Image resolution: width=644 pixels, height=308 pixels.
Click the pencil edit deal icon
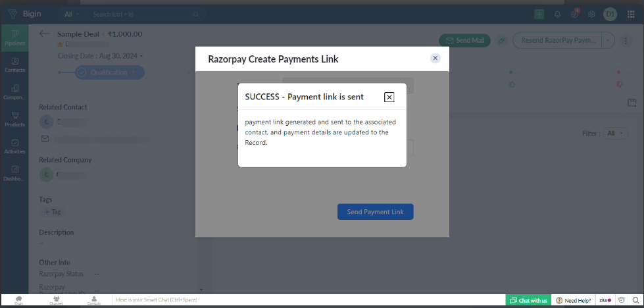[x=501, y=40]
